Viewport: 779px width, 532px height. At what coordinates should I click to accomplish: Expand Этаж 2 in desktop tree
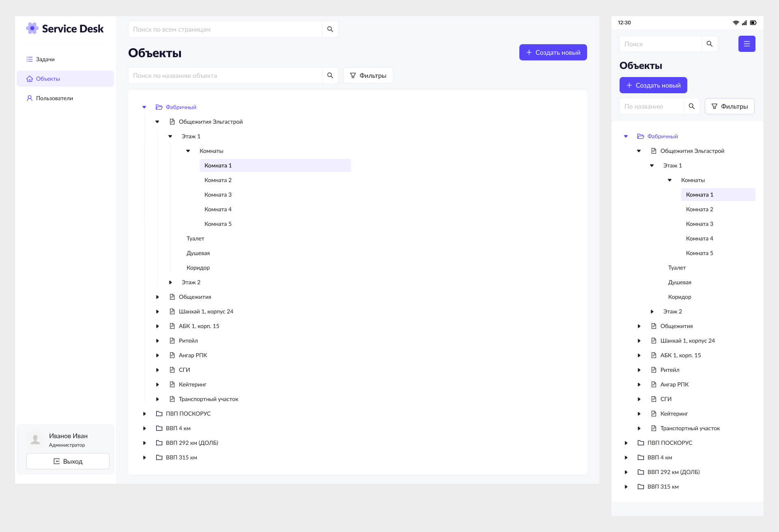pyautogui.click(x=170, y=282)
